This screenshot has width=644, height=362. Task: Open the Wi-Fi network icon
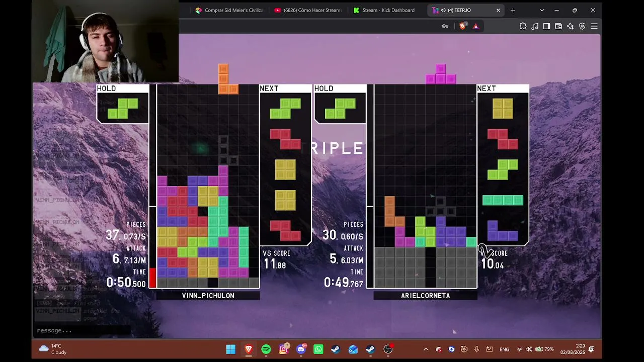coord(519,349)
